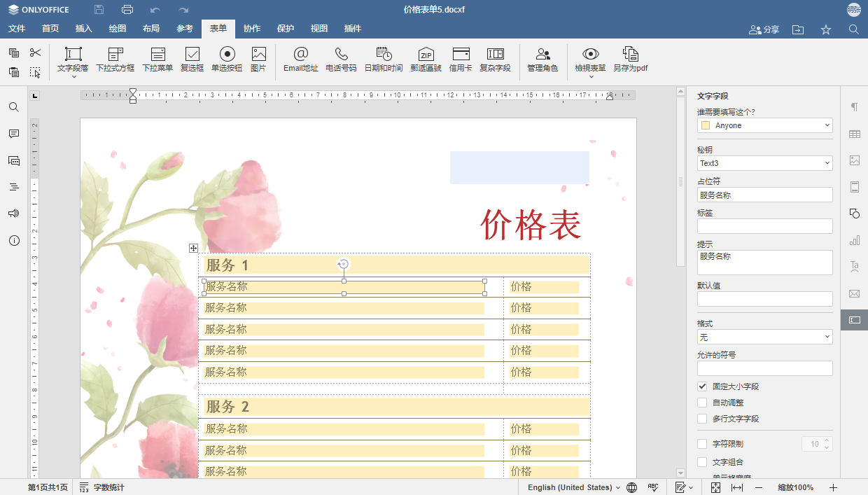Viewport: 868px width, 495px height.
Task: Insert a 单选按钮 radio button field
Action: click(226, 60)
